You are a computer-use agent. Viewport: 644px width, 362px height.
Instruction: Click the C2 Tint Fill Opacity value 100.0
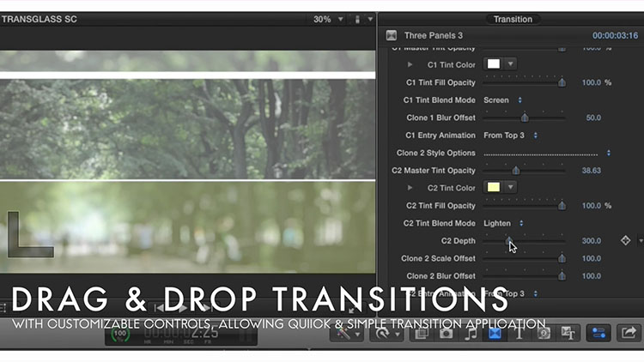pos(592,206)
